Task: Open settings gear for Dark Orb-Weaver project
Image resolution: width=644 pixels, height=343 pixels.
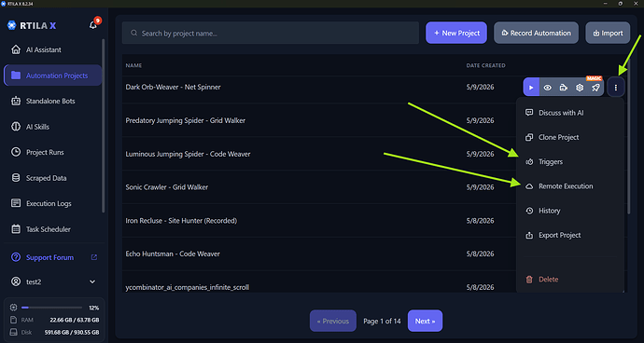Action: pyautogui.click(x=580, y=88)
